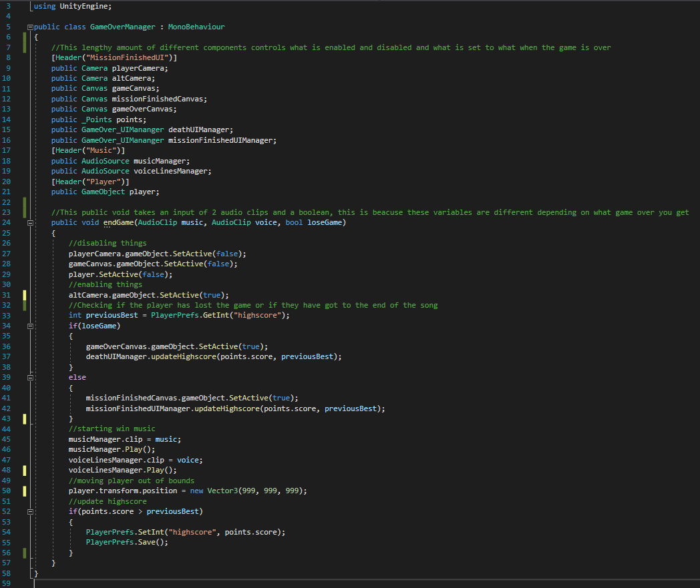Click line number 50 in the gutter

point(7,491)
